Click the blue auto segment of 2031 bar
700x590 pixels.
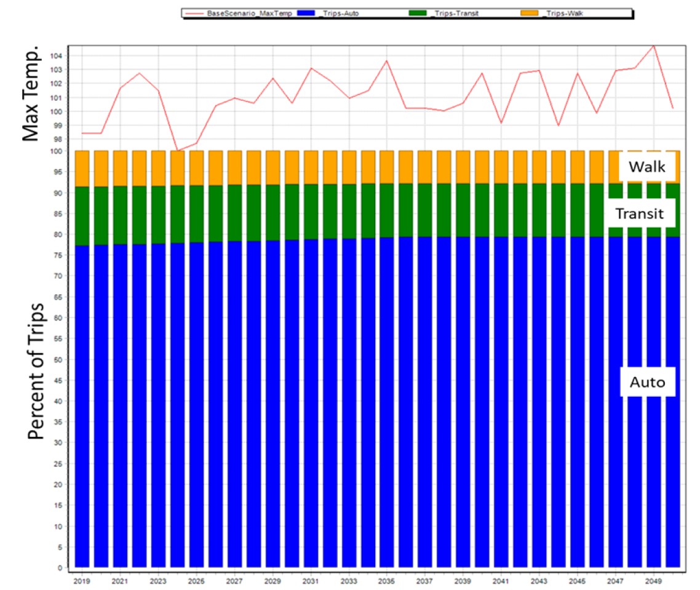tap(311, 400)
